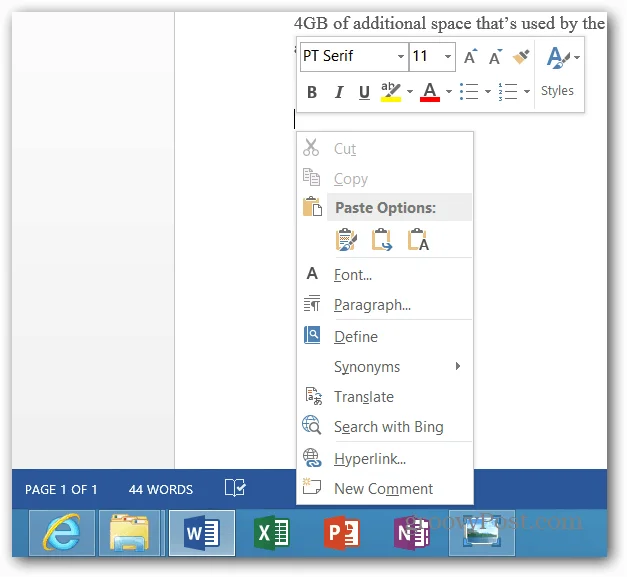The image size is (627, 577).
Task: Click the clipboard icon beside Paste Options
Action: tap(312, 206)
